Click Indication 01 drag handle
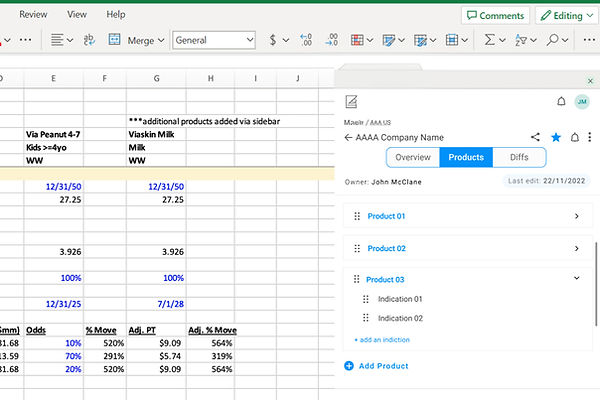This screenshot has width=600, height=400. point(366,299)
